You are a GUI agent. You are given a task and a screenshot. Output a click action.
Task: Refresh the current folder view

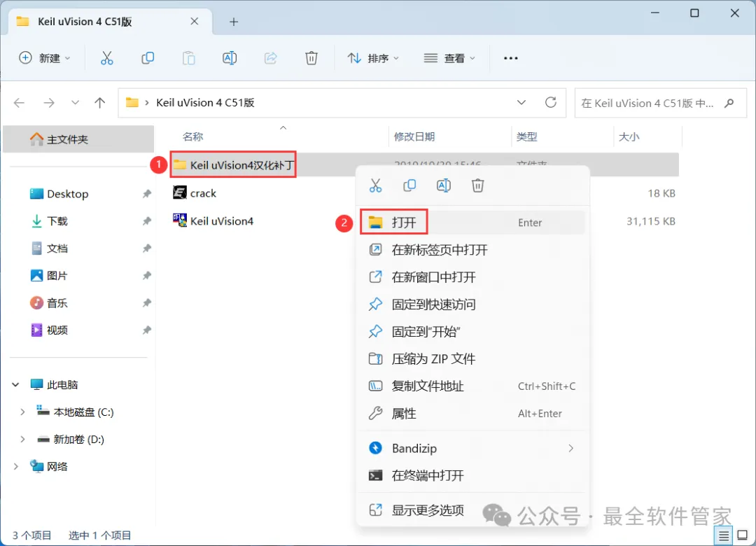pyautogui.click(x=551, y=102)
